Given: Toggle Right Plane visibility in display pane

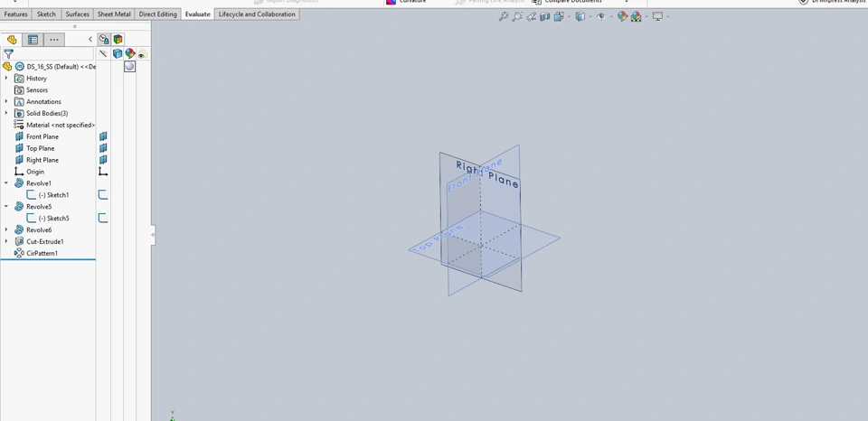Looking at the screenshot, I should (x=103, y=160).
